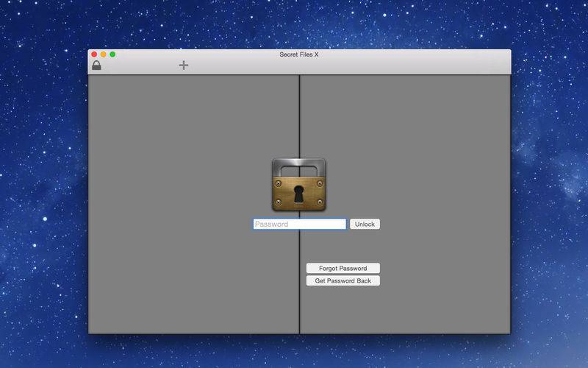
Task: Close the Secret Files X window
Action: [x=94, y=54]
